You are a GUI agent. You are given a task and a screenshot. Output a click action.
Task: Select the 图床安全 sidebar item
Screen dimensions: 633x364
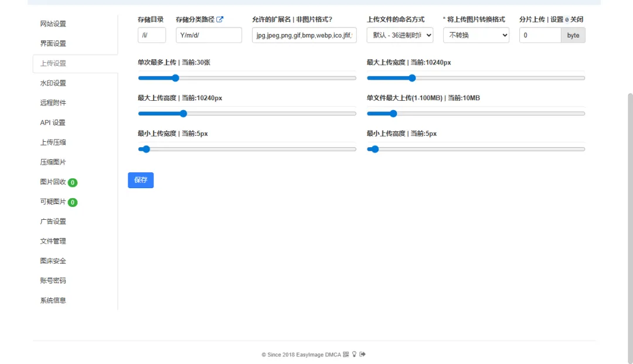pyautogui.click(x=53, y=261)
